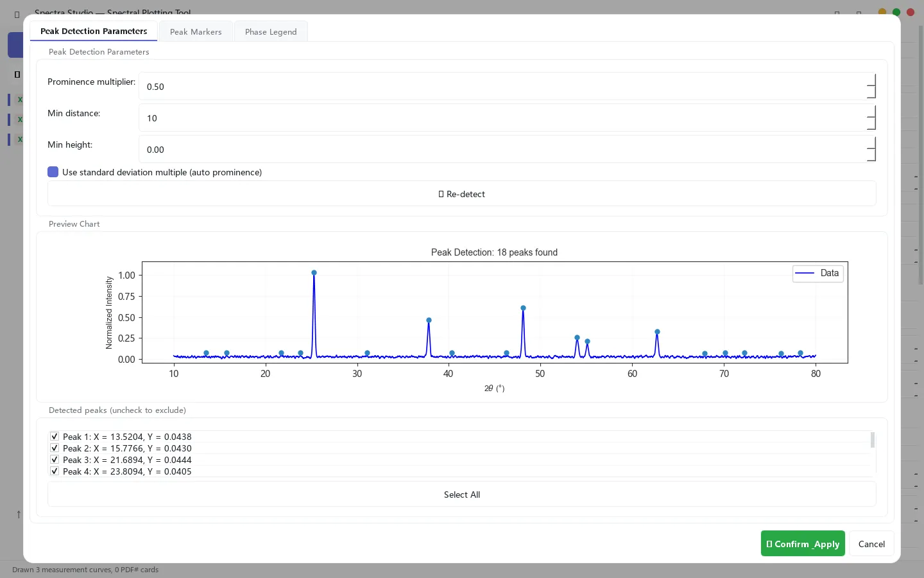Click the 'Min height:' label
The width and height of the screenshot is (924, 578).
click(70, 144)
